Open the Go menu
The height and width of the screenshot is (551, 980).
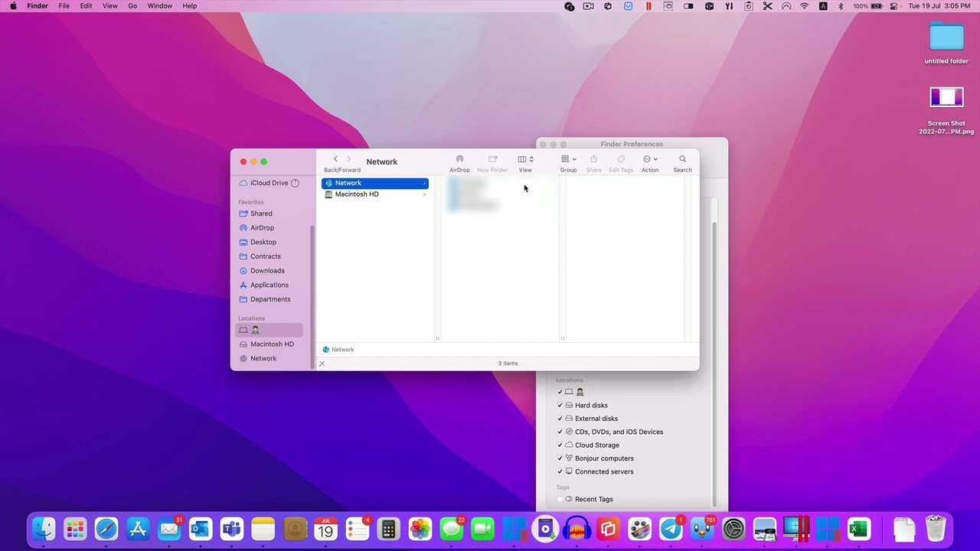pyautogui.click(x=132, y=6)
